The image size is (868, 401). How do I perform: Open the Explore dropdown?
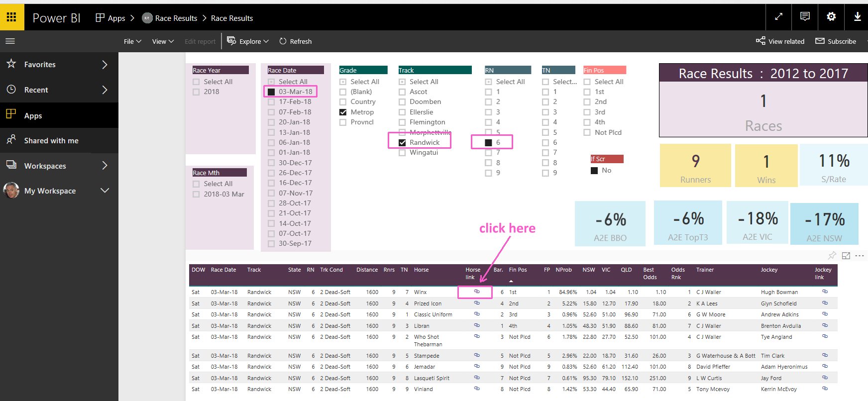[248, 41]
